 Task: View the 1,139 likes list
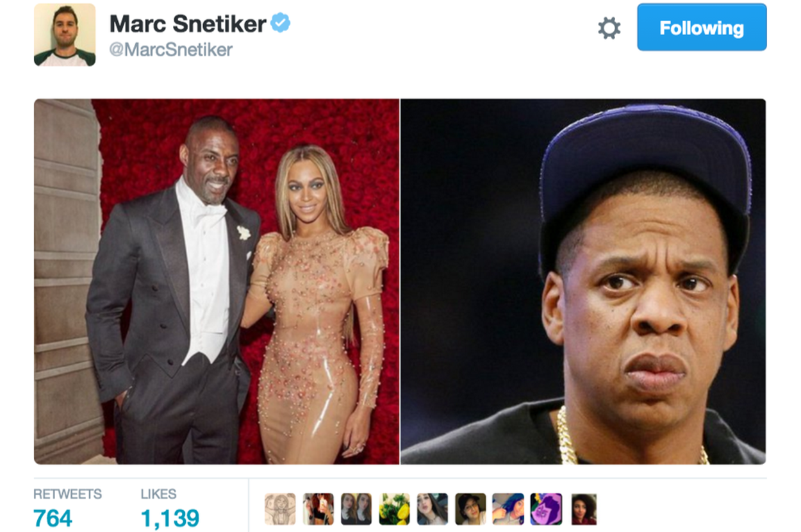click(170, 518)
